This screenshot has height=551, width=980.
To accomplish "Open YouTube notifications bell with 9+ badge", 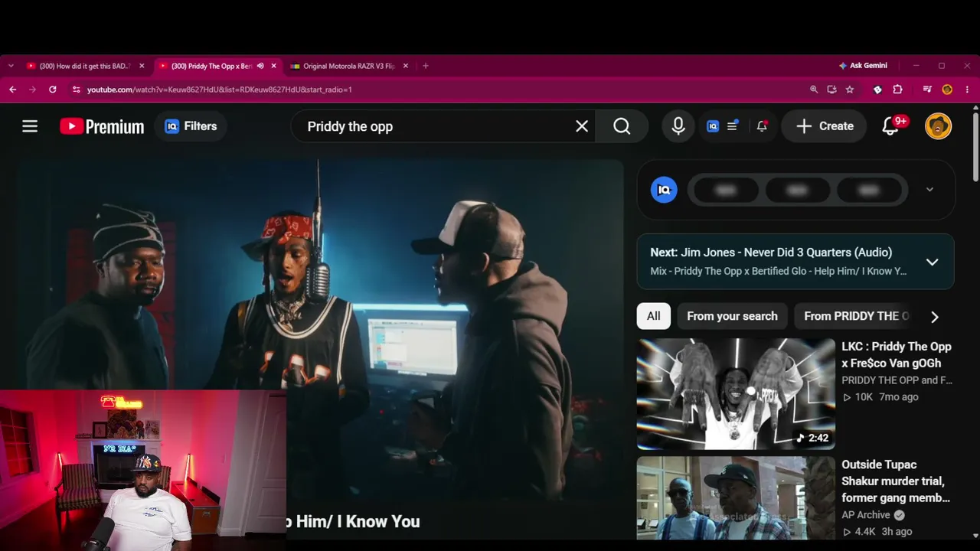I will [x=891, y=126].
